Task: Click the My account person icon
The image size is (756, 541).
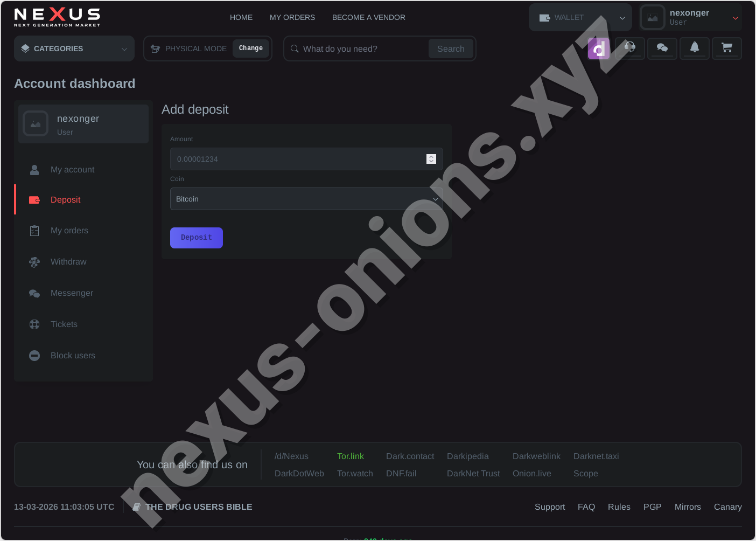Action: click(34, 170)
